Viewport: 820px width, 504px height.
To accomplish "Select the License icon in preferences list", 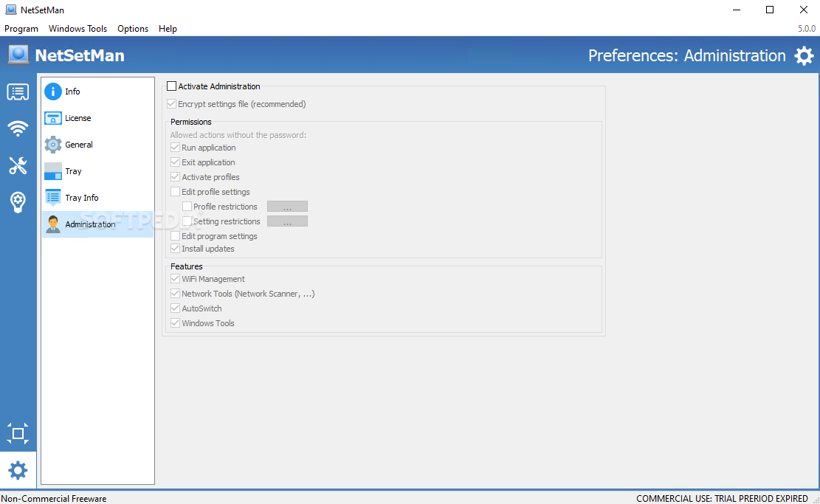I will [x=53, y=118].
